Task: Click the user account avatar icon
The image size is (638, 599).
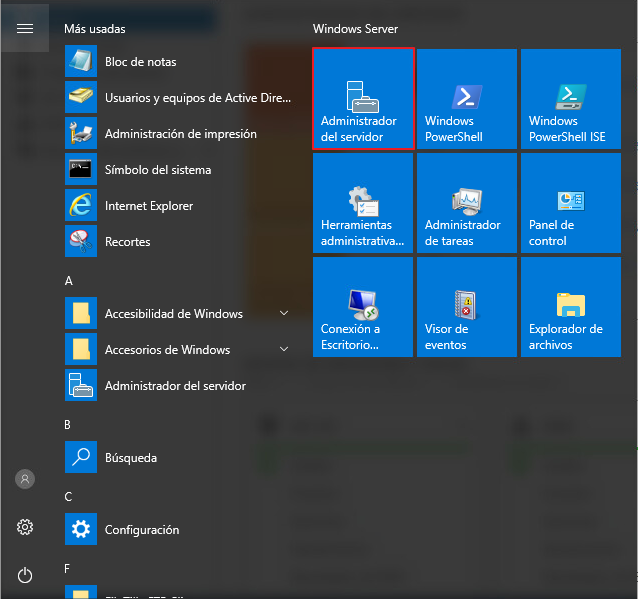Action: click(x=25, y=479)
